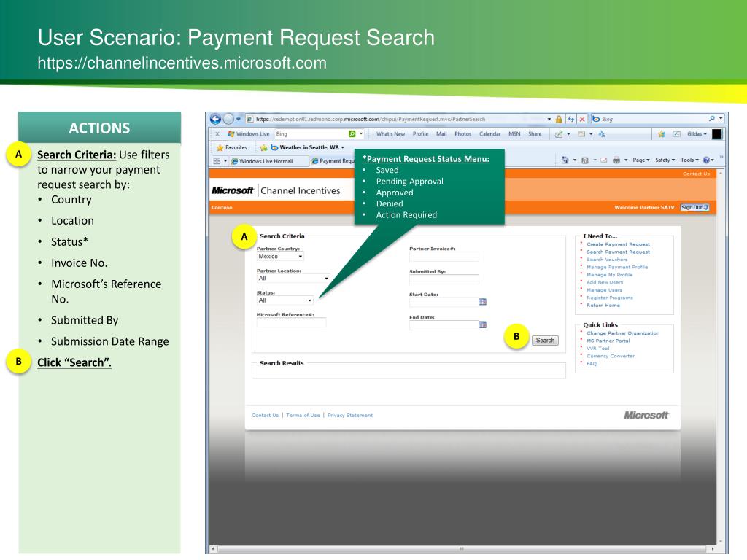Click the RSS Feeds icon
Screen dimensions: 747x560
click(x=585, y=160)
